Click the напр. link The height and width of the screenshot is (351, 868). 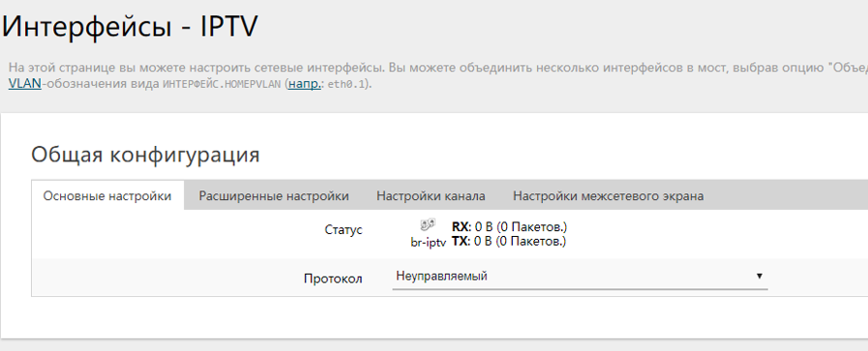click(x=305, y=84)
